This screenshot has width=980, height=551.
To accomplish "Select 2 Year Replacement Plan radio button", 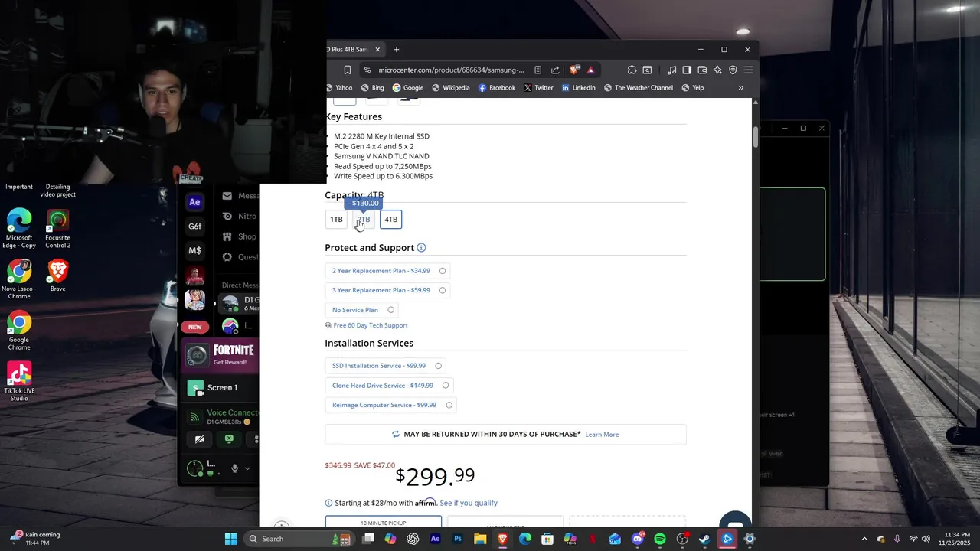I will (443, 271).
